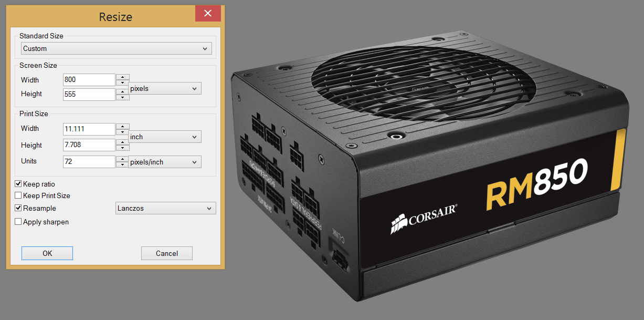Viewport: 644px width, 320px height.
Task: Click the Cancel button
Action: pos(167,253)
